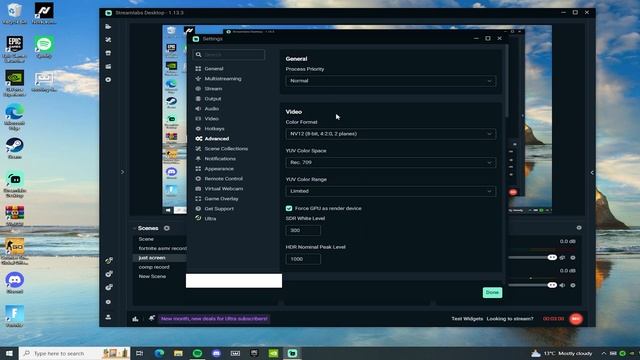
Task: Open the WinRAR desktop icon
Action: [15, 216]
